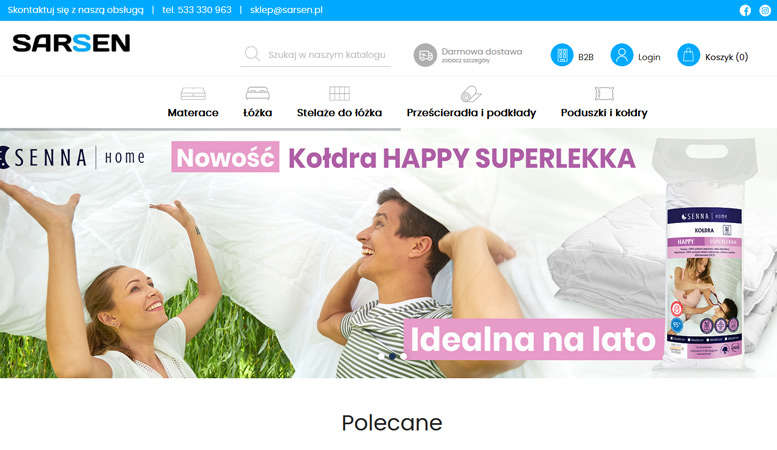
Task: Click the search magnifier icon
Action: (252, 54)
